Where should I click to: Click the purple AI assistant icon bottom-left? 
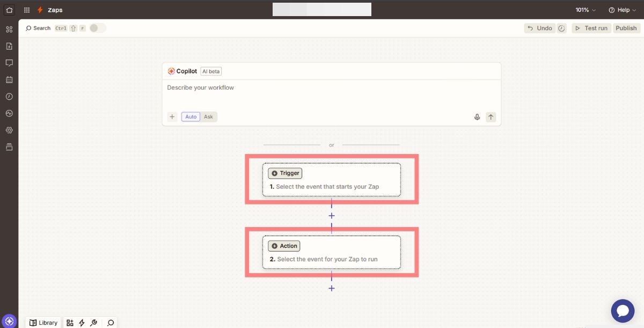9,321
